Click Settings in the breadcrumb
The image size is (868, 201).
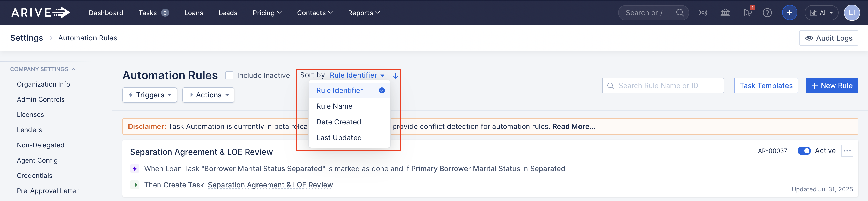pyautogui.click(x=27, y=38)
